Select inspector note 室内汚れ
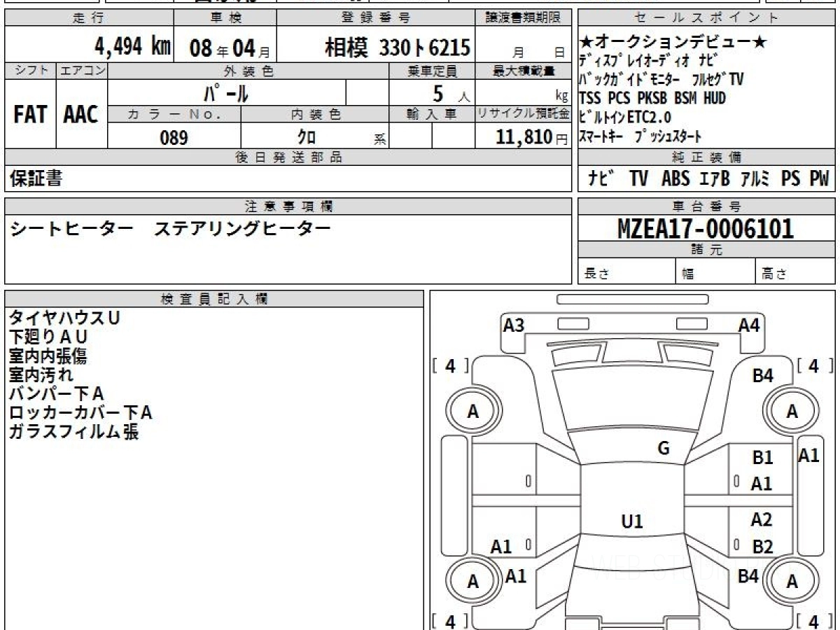Viewport: 840px width, 630px height. [40, 375]
